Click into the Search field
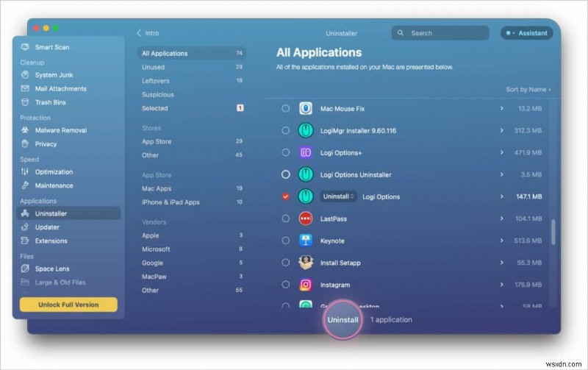Image resolution: width=588 pixels, height=370 pixels. pyautogui.click(x=440, y=33)
